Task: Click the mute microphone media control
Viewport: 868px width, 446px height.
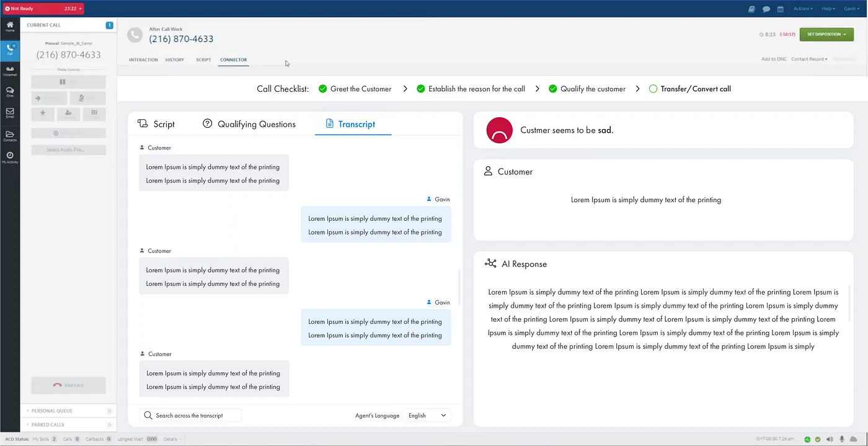Action: click(x=87, y=98)
